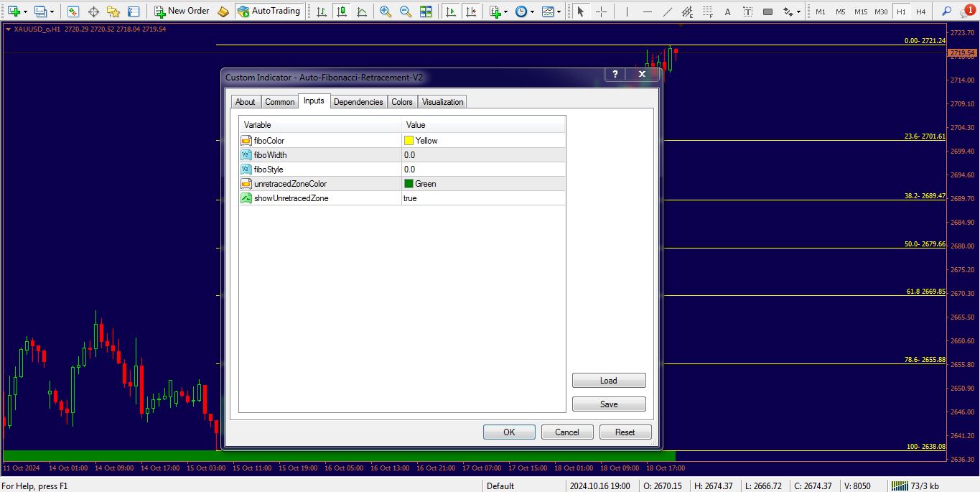Click the yellow fiboColor swatch
The image size is (980, 492).
[409, 141]
